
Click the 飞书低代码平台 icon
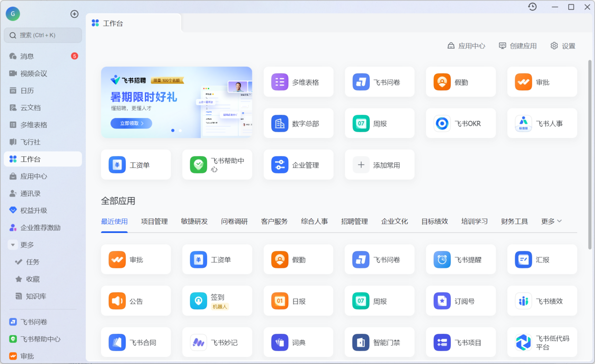(524, 342)
